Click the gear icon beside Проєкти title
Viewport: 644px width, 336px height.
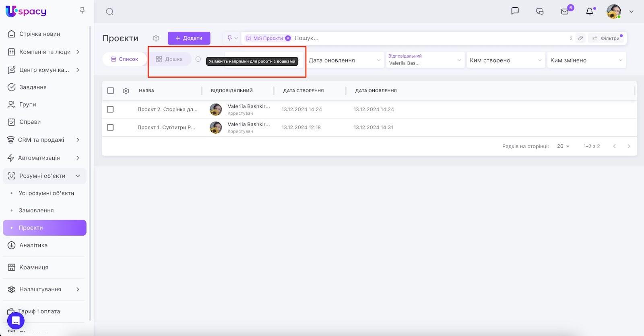point(156,38)
